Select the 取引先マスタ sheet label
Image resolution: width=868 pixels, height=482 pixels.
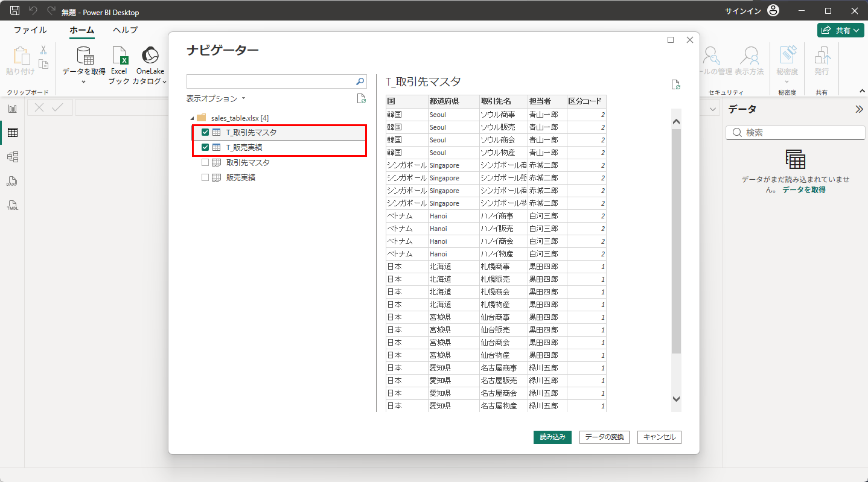tap(248, 162)
